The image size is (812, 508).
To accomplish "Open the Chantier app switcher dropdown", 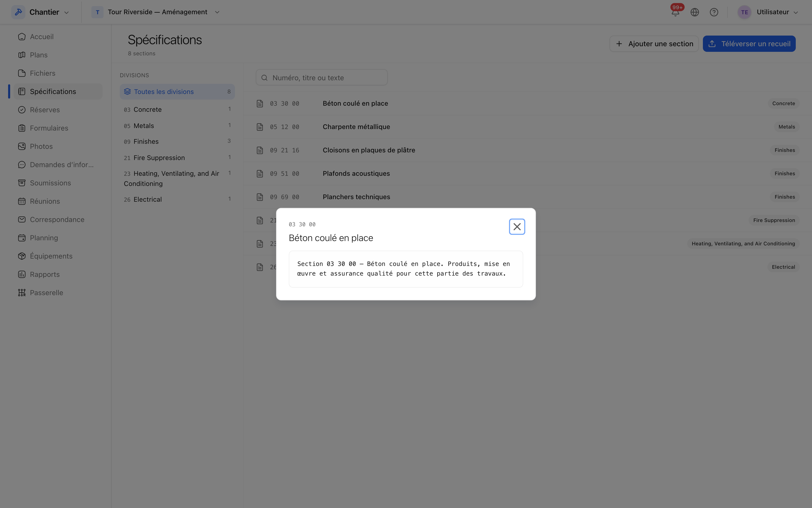I will pyautogui.click(x=40, y=12).
